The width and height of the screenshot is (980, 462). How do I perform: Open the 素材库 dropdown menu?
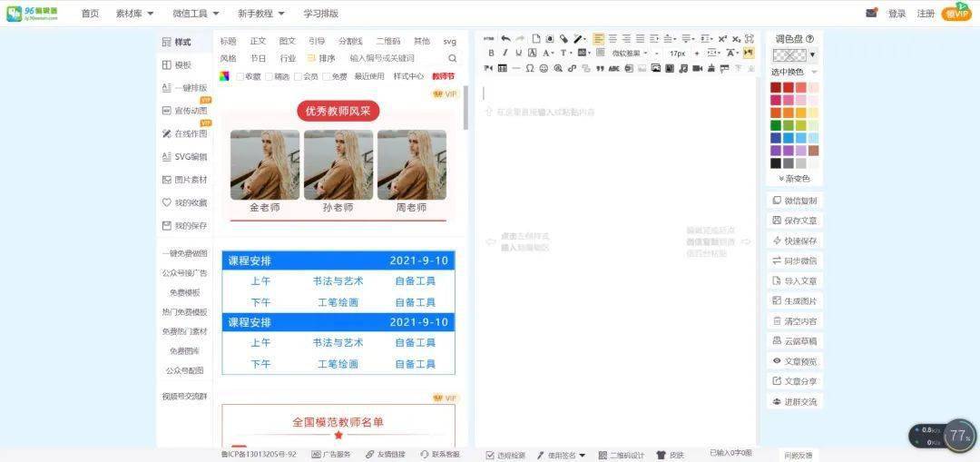tap(134, 14)
